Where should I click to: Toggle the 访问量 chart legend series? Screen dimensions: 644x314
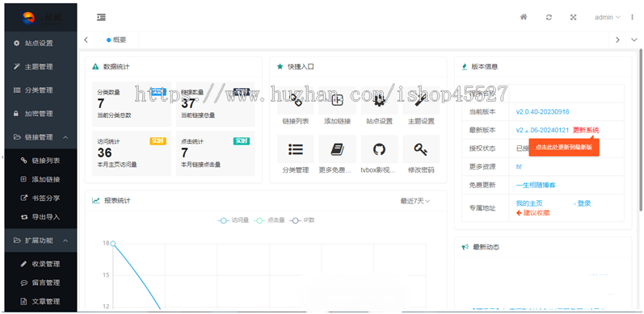[234, 220]
